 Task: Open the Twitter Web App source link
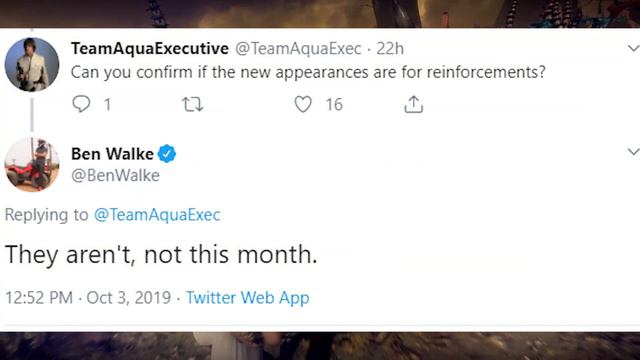[x=248, y=298]
